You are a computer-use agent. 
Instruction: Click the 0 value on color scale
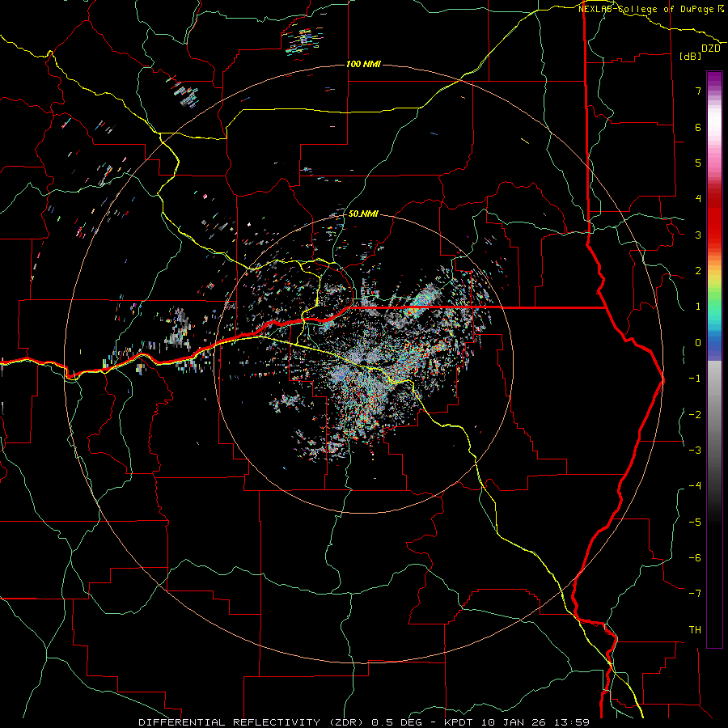pos(698,343)
